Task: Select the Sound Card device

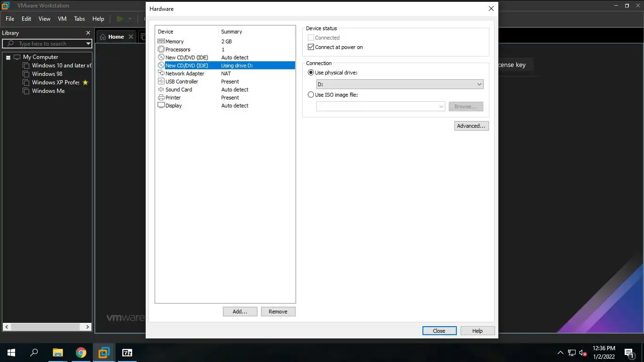Action: pyautogui.click(x=225, y=90)
